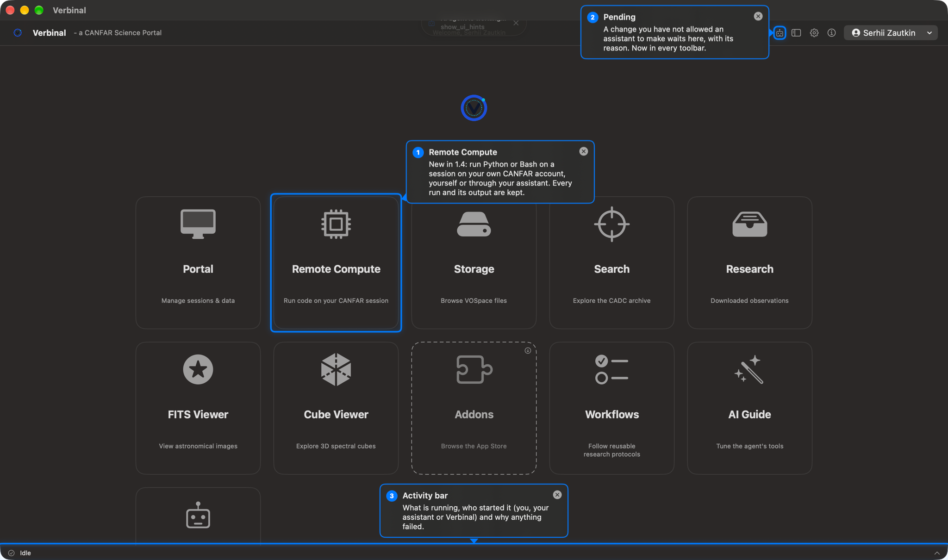Open the Serhii Zautkin account dropdown
This screenshot has width=948, height=560.
(891, 33)
